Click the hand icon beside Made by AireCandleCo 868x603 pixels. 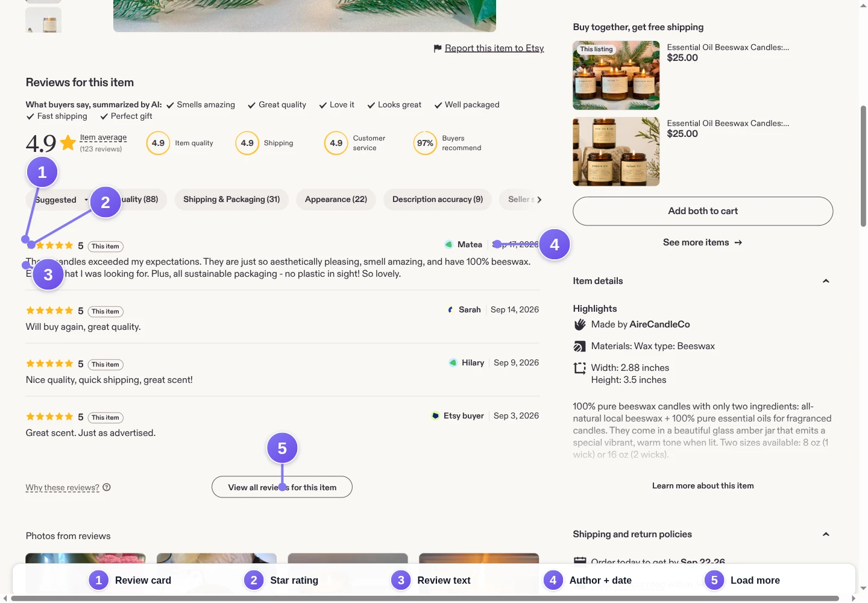[x=580, y=324]
